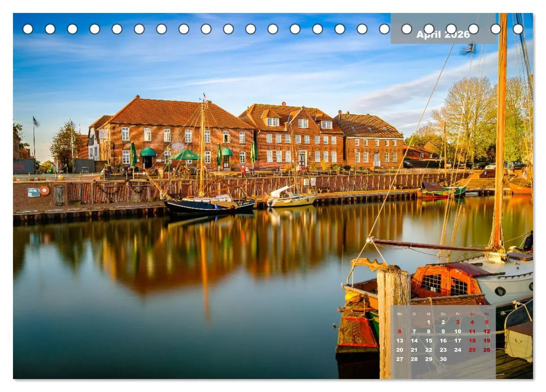Pick Tuesday the 28th
546x392 pixels.
[x=414, y=359]
